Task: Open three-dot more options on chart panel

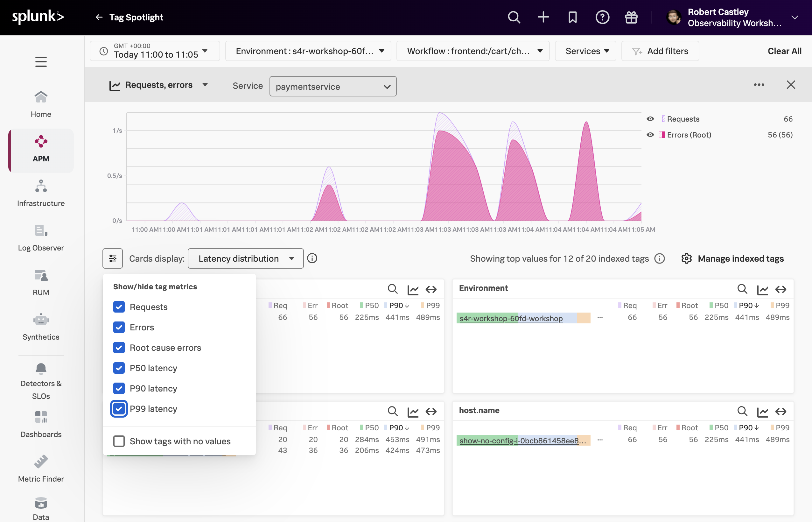Action: click(x=759, y=85)
